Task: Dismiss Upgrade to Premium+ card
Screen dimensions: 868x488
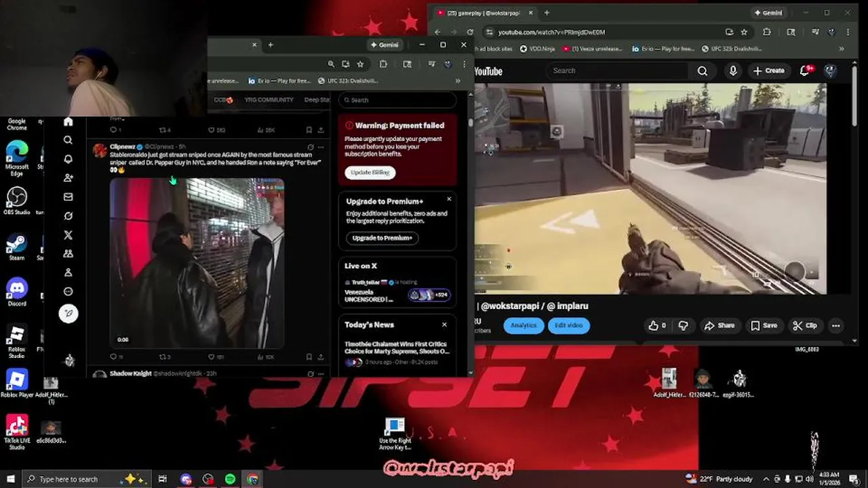Action: click(449, 199)
